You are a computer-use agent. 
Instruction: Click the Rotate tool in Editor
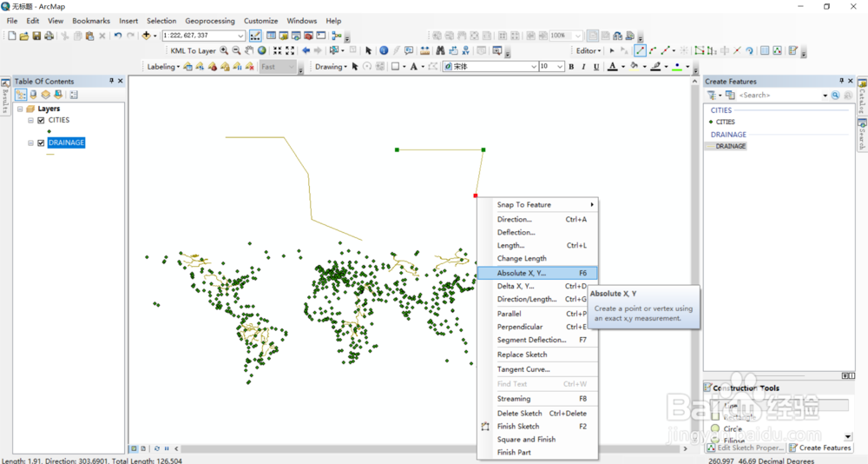(x=750, y=50)
